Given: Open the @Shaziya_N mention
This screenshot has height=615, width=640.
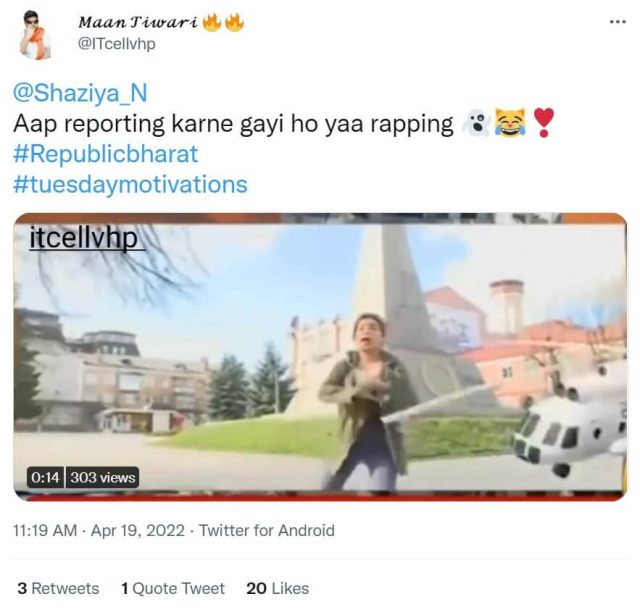Looking at the screenshot, I should click(80, 93).
